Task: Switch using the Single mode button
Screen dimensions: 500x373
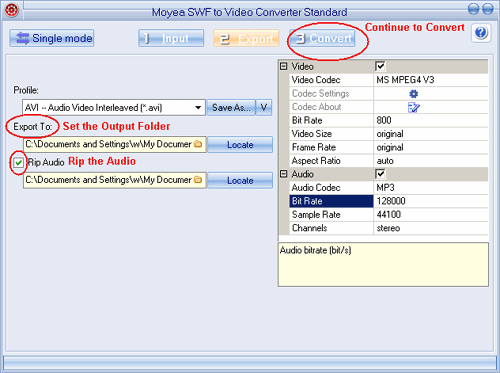Action: [x=52, y=38]
